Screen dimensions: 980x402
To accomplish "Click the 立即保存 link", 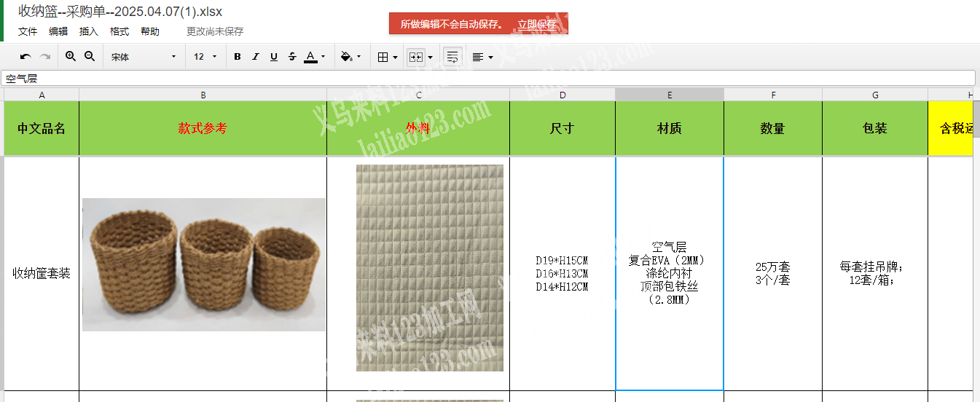I will pos(537,24).
